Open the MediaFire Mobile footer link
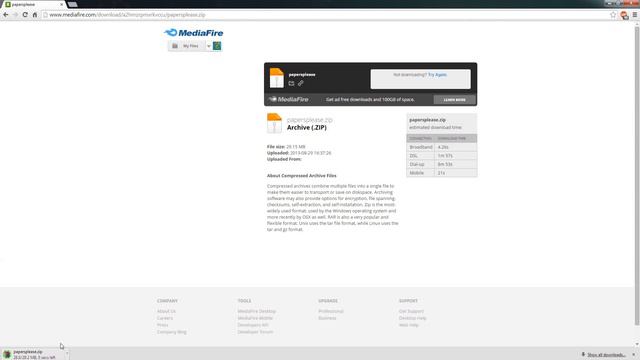This screenshot has width=640, height=360. tap(255, 318)
